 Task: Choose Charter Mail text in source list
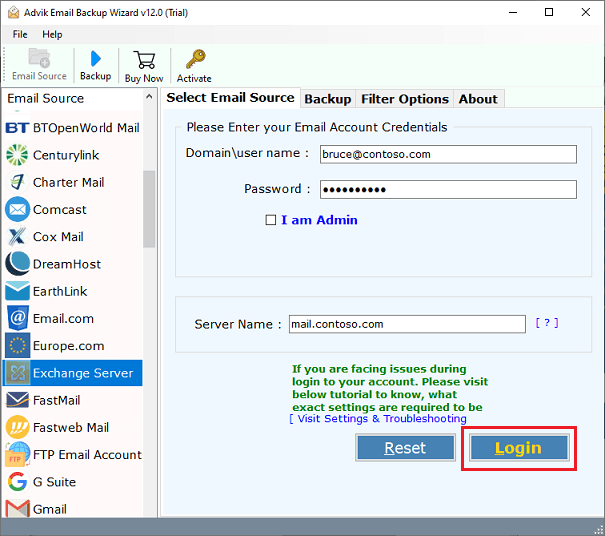click(x=69, y=182)
